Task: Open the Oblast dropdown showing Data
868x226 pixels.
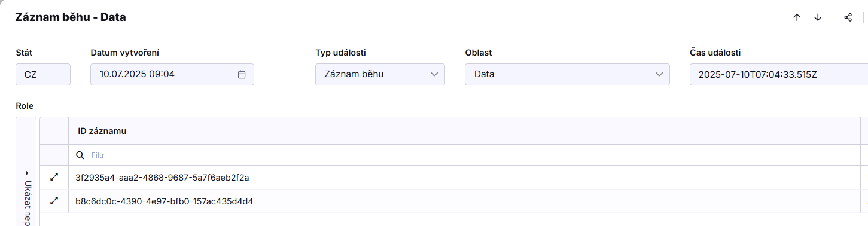Action: [567, 75]
